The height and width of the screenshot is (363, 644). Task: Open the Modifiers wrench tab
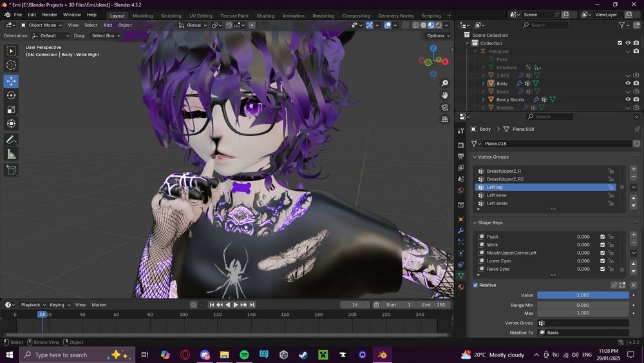click(x=461, y=231)
